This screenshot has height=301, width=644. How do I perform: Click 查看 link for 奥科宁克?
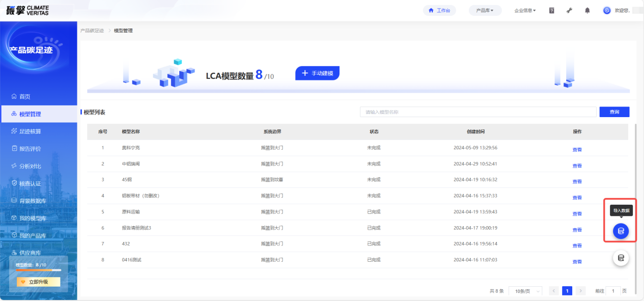coord(577,149)
